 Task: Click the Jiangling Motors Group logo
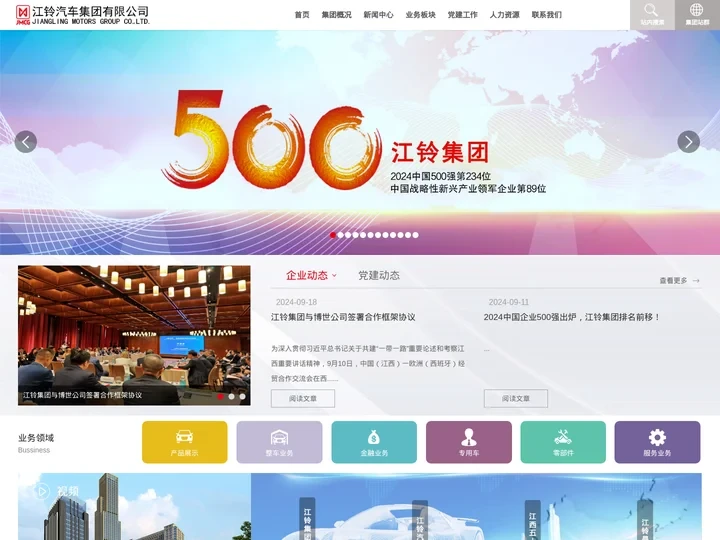pos(83,15)
